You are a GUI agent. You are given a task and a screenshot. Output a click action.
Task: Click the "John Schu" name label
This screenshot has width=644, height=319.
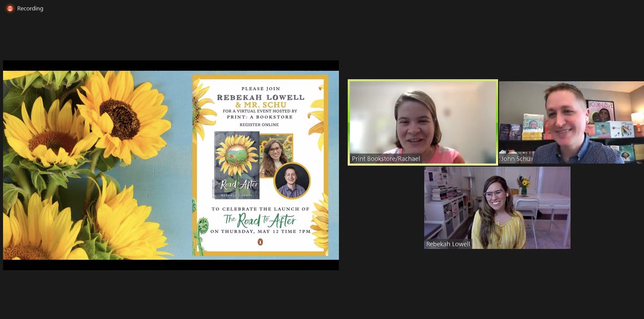[515, 159]
